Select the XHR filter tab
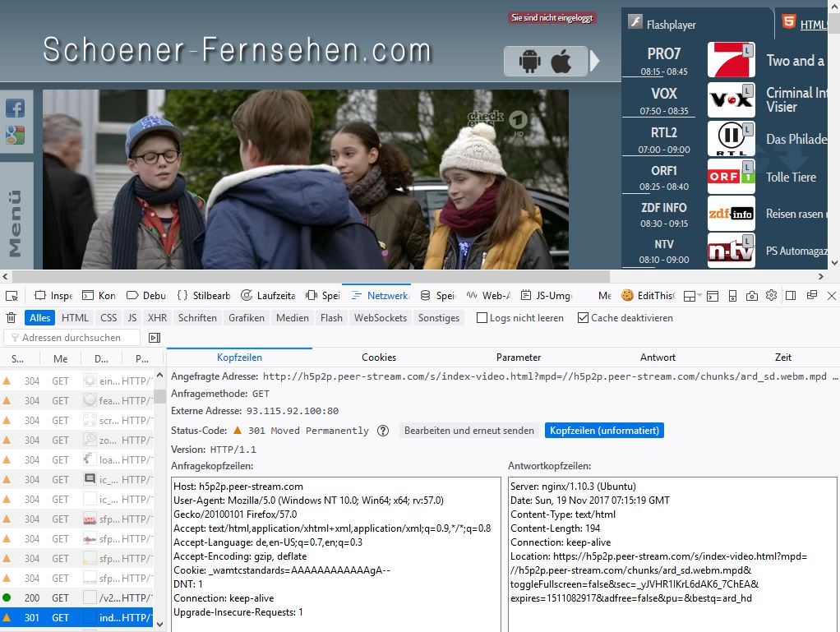Image resolution: width=840 pixels, height=632 pixels. (x=157, y=318)
